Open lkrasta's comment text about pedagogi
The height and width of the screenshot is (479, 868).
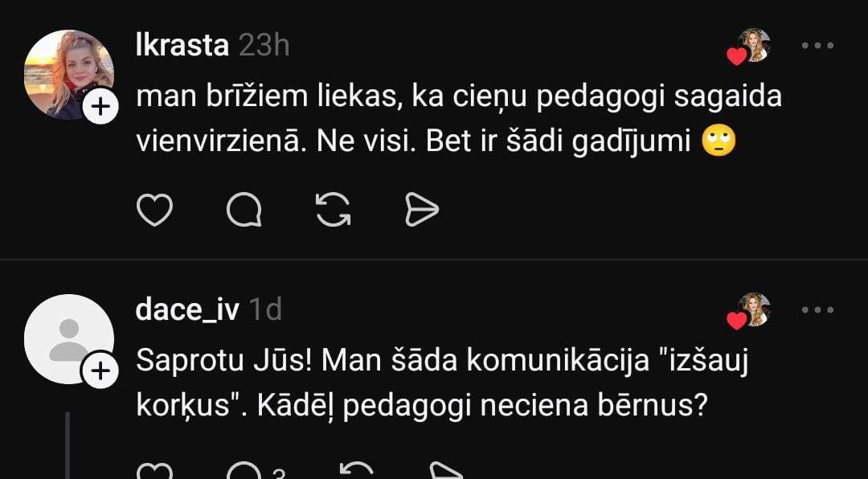tap(458, 119)
